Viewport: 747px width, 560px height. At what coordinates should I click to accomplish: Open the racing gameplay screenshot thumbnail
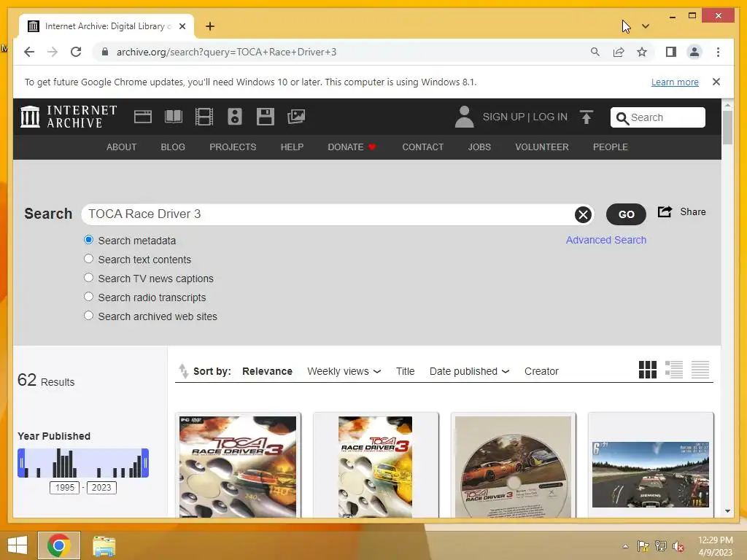click(651, 474)
